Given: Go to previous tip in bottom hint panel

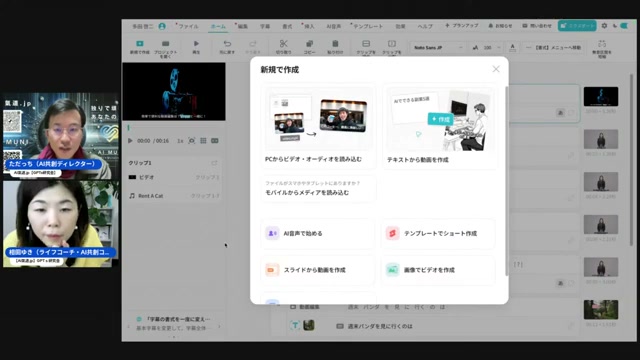Looking at the screenshot, I should coord(129,327).
